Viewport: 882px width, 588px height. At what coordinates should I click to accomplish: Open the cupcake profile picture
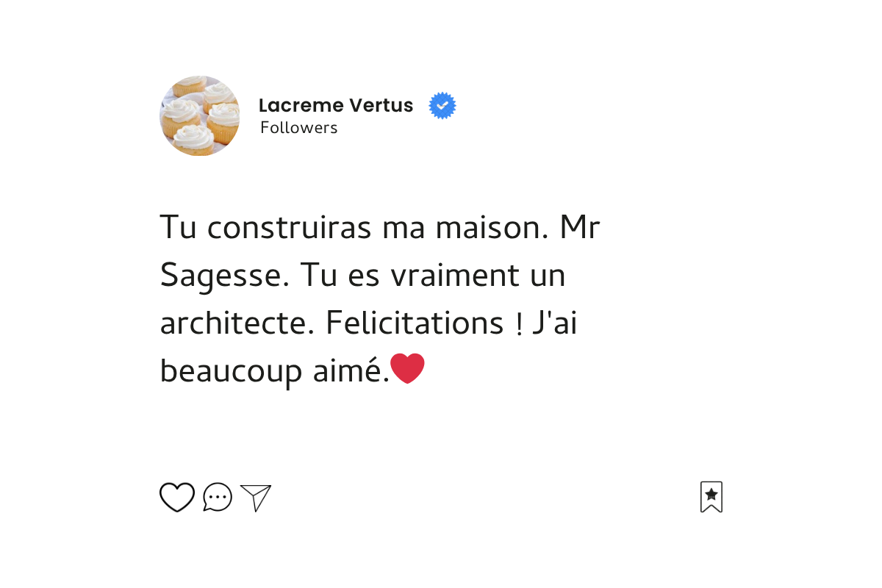[199, 115]
